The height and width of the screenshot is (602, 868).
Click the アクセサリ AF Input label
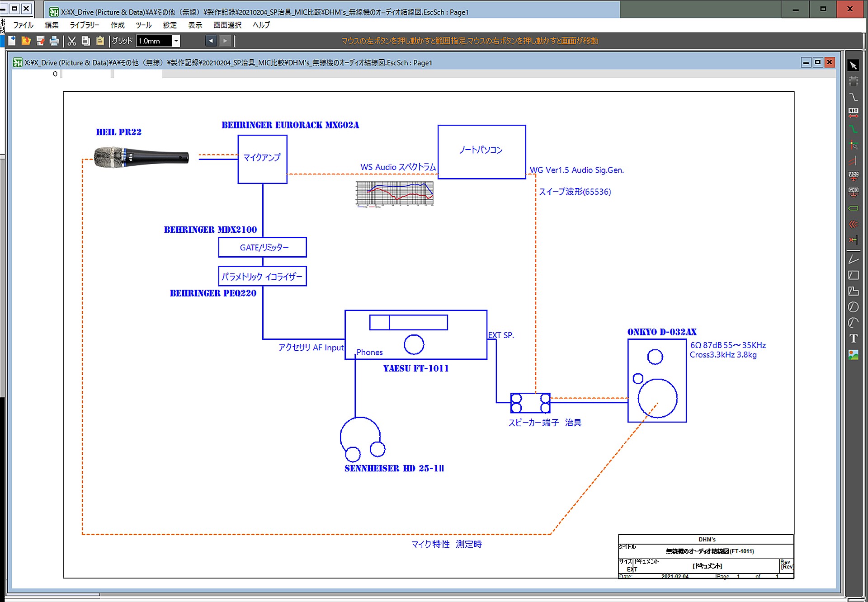pos(311,347)
